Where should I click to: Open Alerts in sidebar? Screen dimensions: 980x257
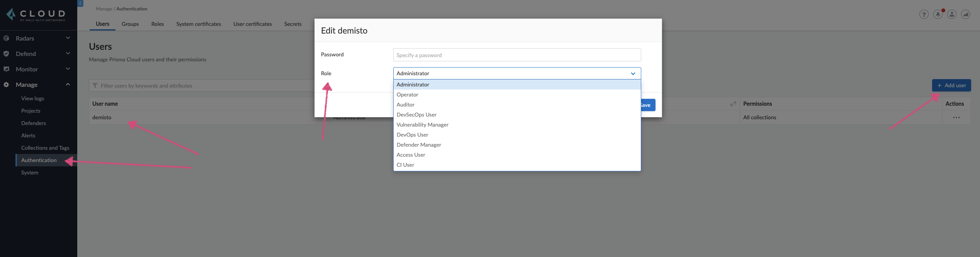pyautogui.click(x=28, y=135)
